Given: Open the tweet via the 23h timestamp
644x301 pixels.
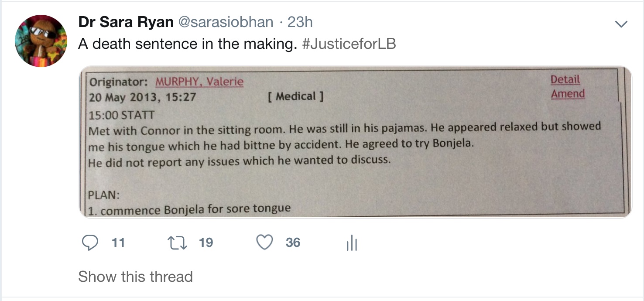Looking at the screenshot, I should point(300,22).
